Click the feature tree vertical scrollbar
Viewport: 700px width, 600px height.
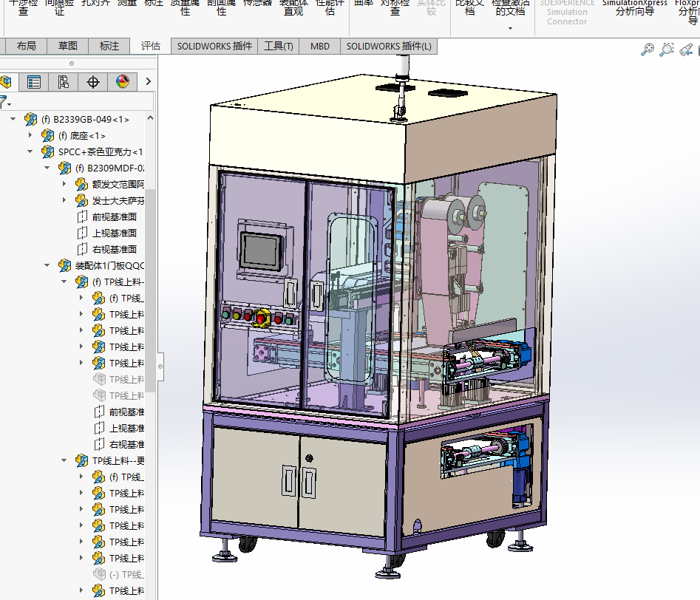[x=150, y=296]
